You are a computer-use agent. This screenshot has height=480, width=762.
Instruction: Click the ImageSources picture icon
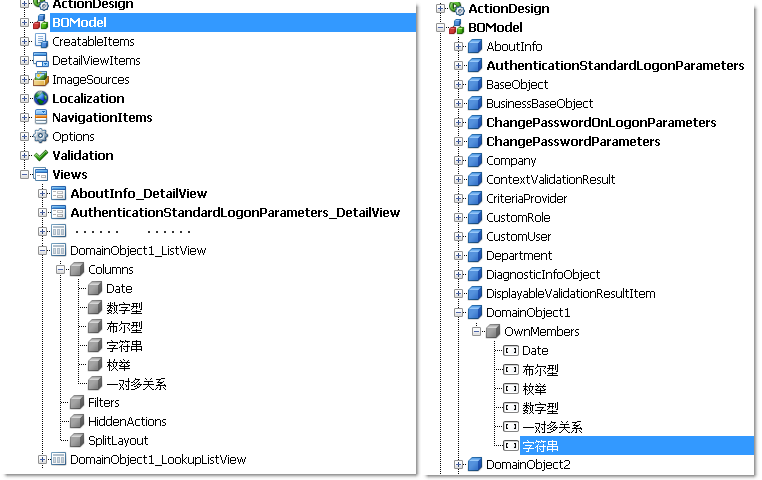pyautogui.click(x=41, y=79)
